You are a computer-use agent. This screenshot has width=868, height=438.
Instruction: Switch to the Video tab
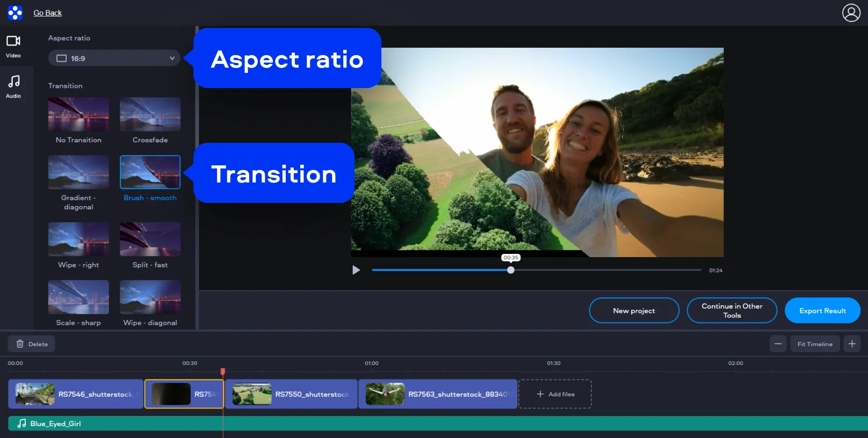tap(13, 47)
